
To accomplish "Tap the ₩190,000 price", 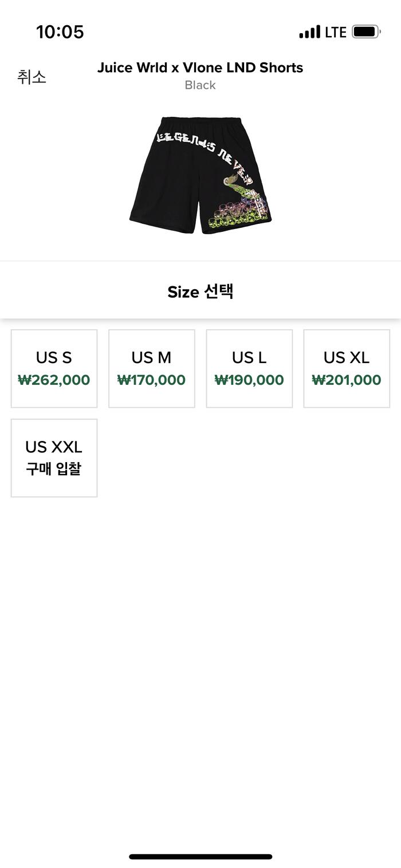I will 249,380.
